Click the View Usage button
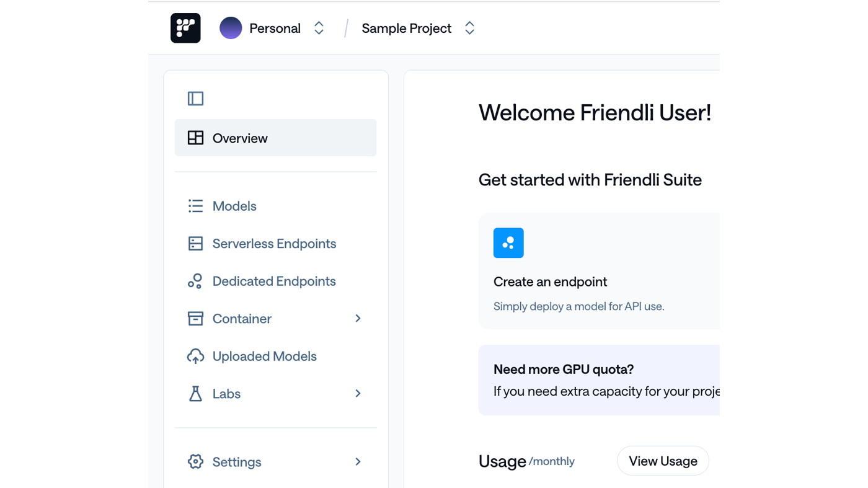 [x=663, y=461]
